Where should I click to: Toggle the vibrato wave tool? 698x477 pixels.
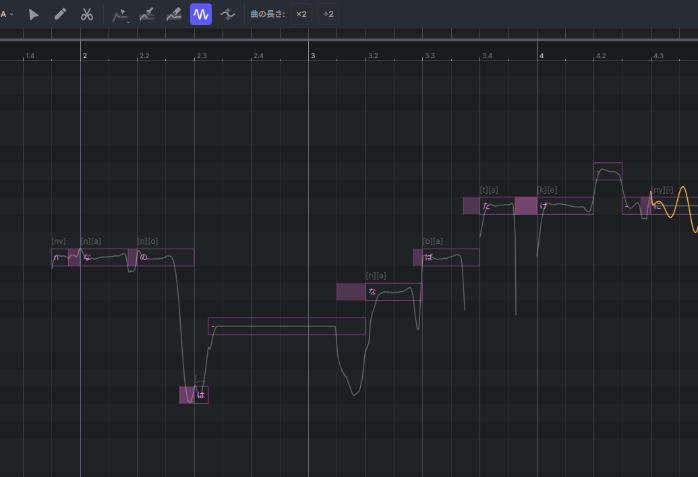(201, 15)
